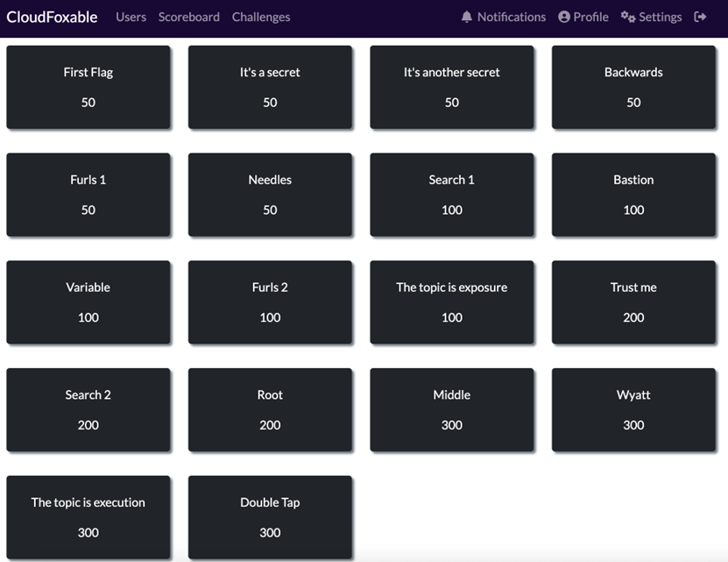Open the Double Tap challenge

270,516
